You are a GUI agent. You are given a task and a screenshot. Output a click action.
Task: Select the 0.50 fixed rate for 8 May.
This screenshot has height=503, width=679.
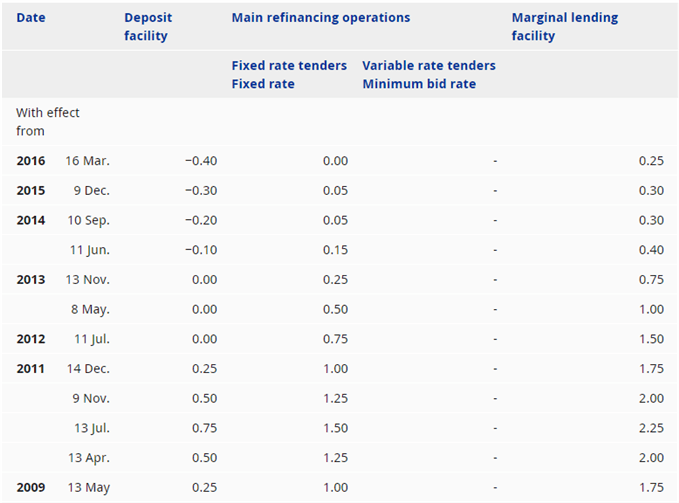335,310
